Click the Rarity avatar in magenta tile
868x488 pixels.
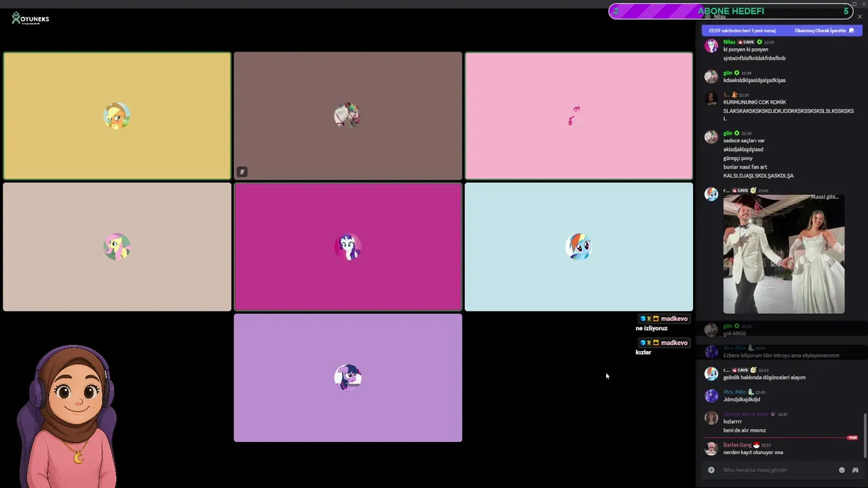[348, 247]
